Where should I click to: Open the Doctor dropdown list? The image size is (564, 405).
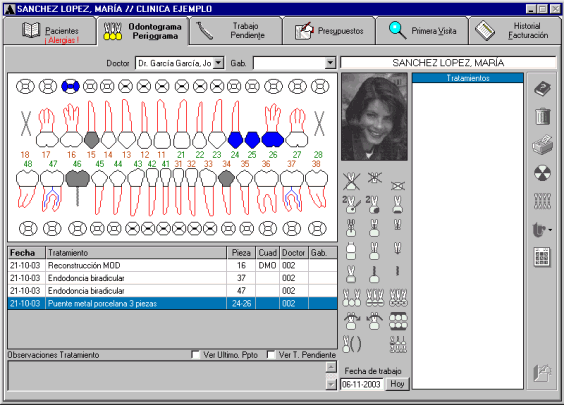pyautogui.click(x=218, y=63)
